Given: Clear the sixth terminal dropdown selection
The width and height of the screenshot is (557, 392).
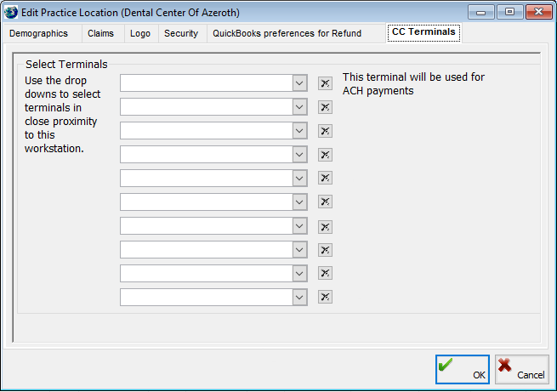Looking at the screenshot, I should 325,202.
